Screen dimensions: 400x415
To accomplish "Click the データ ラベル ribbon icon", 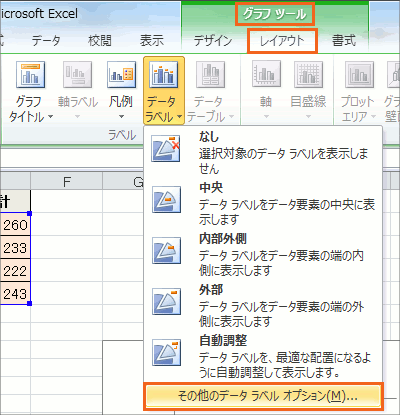I will click(x=163, y=74).
